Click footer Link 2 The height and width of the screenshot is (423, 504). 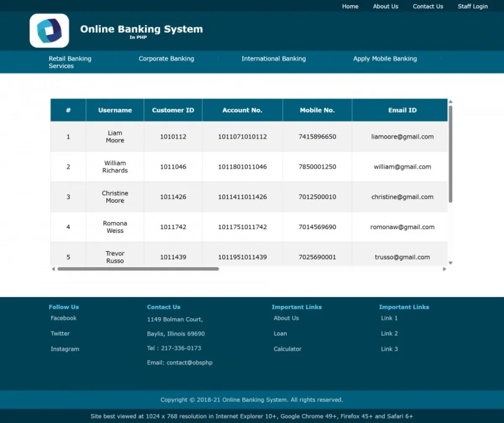pyautogui.click(x=389, y=334)
